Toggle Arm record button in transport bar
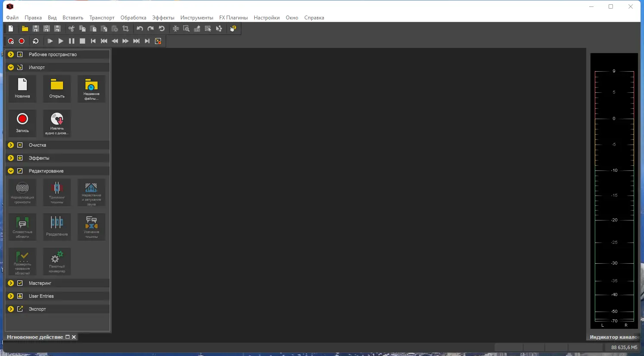 click(x=11, y=41)
